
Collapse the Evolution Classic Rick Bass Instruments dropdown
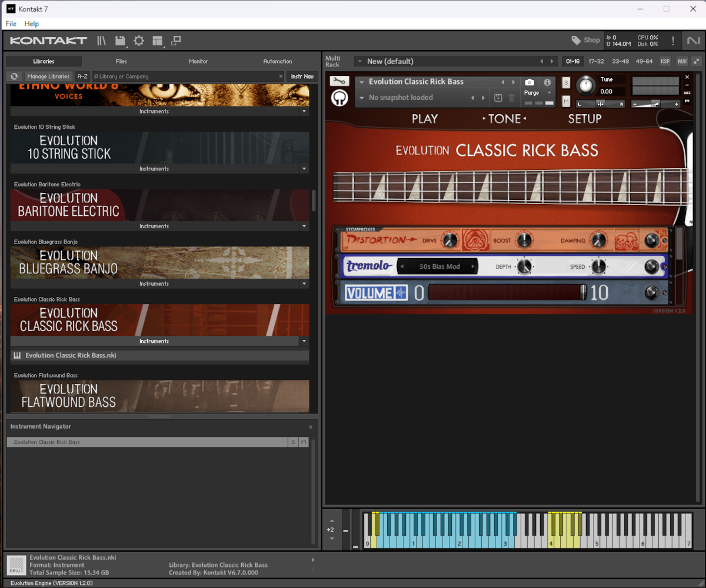pos(304,342)
